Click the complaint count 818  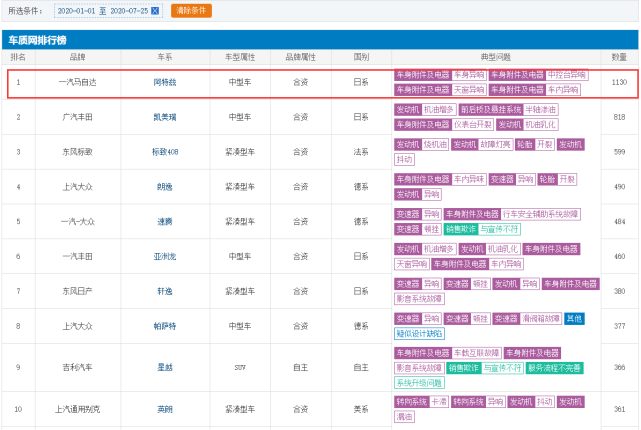pos(619,117)
